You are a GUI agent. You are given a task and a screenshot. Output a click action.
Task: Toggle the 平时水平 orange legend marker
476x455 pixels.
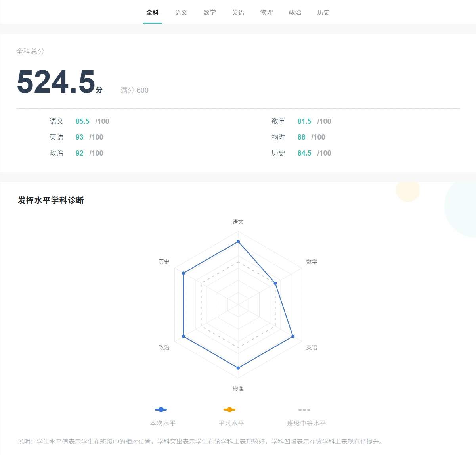coord(229,409)
